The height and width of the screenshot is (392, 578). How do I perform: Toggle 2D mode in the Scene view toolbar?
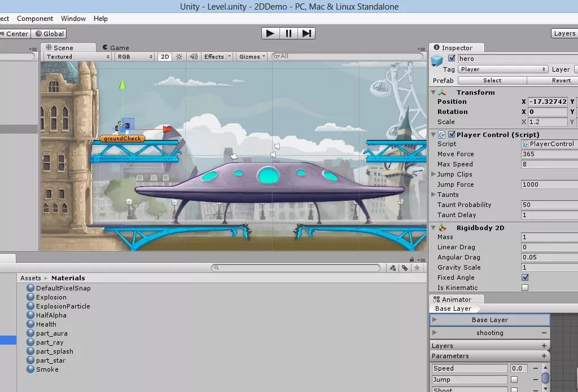165,56
